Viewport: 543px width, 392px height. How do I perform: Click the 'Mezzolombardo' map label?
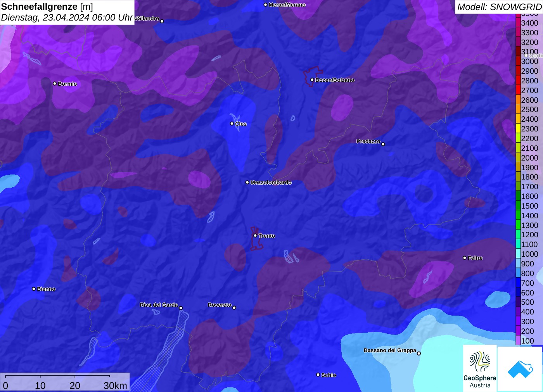pyautogui.click(x=271, y=182)
